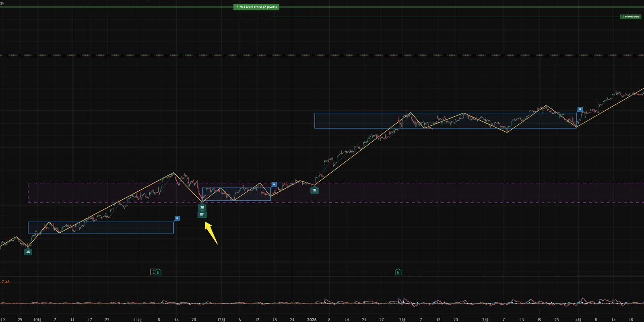Click the grey-outlined E marker near 11月
The height and width of the screenshot is (322, 644).
coord(153,272)
